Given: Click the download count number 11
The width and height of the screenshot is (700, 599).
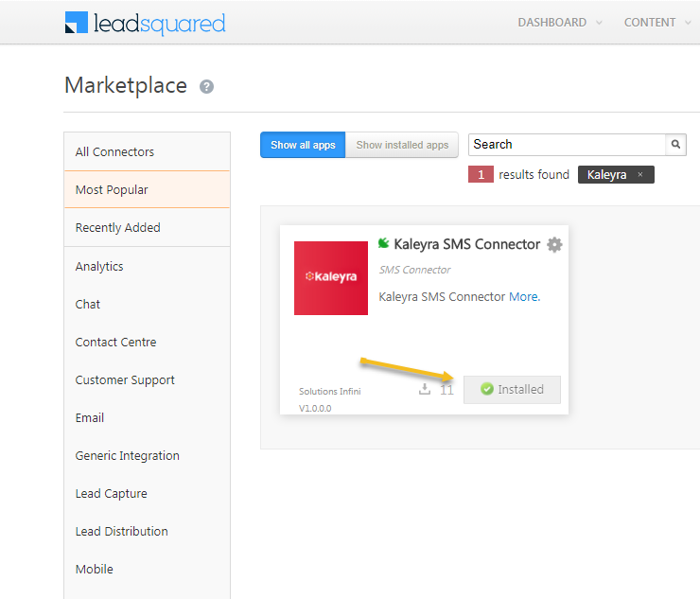Looking at the screenshot, I should 446,390.
